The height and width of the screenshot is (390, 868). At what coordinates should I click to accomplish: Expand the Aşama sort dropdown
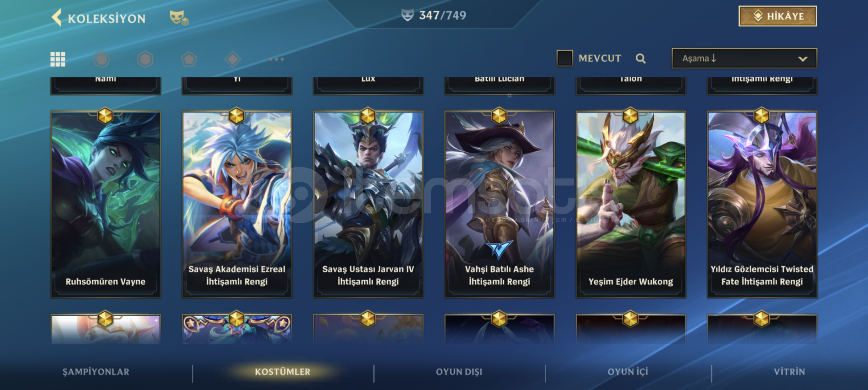pyautogui.click(x=744, y=58)
